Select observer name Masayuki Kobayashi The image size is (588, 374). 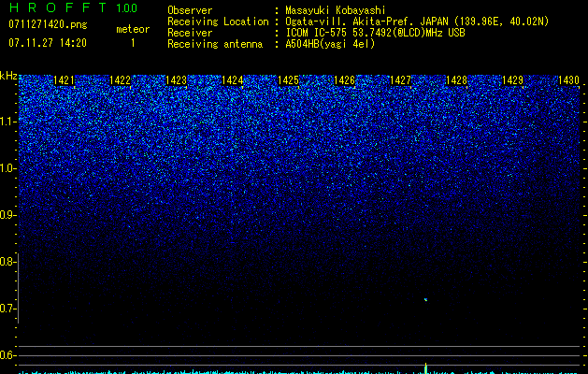(336, 10)
